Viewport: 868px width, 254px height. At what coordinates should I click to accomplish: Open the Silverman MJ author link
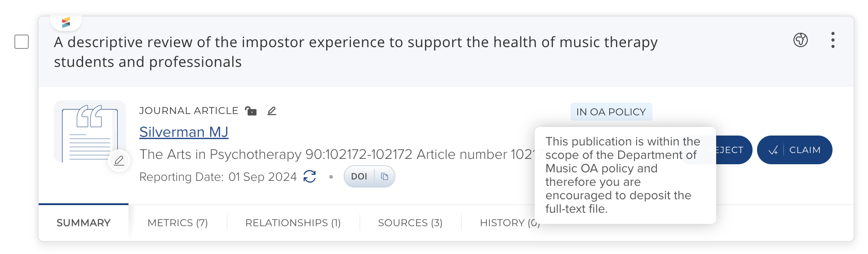tap(184, 132)
